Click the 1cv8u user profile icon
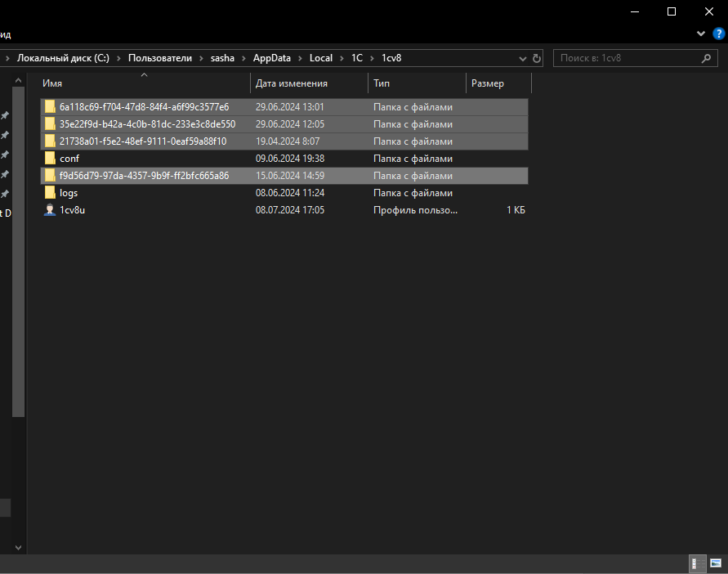 [50, 210]
